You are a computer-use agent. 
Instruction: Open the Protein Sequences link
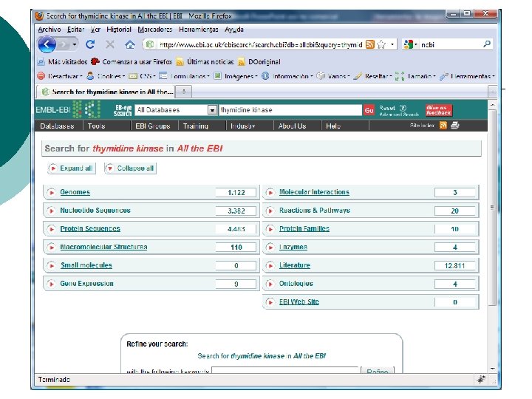(x=90, y=228)
